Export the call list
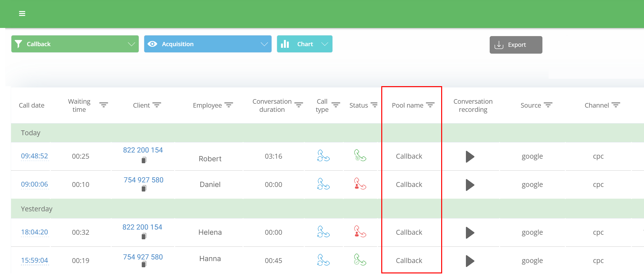The height and width of the screenshot is (277, 644). coord(516,45)
